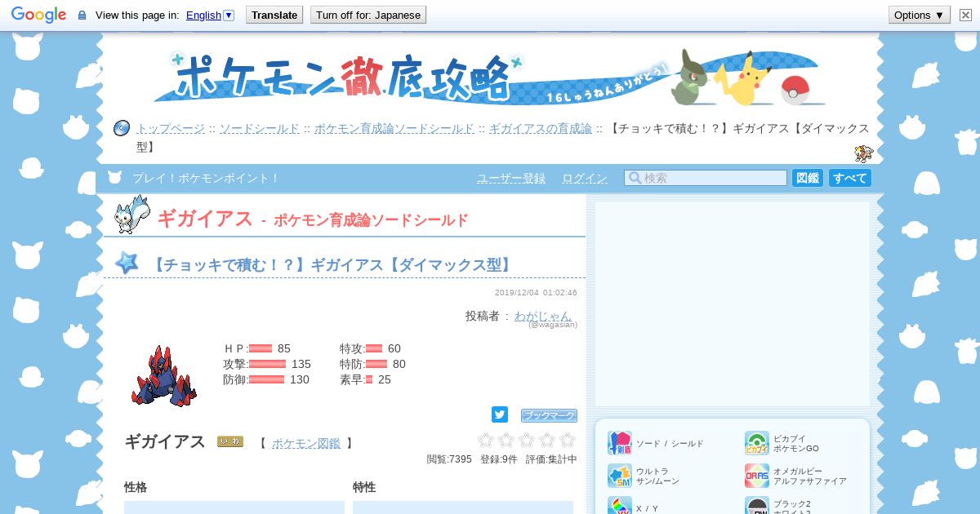980x514 pixels.
Task: Open ソード / シールド text link in sidebar
Action: [x=670, y=444]
